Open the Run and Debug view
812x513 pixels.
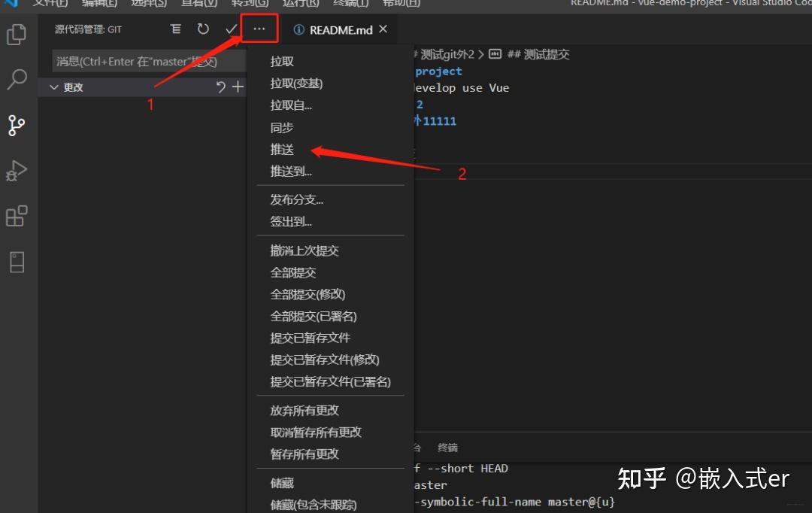pos(17,171)
